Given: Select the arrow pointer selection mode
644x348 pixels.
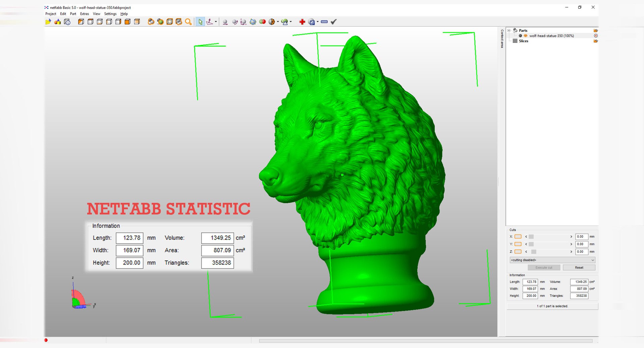Looking at the screenshot, I should (x=200, y=22).
